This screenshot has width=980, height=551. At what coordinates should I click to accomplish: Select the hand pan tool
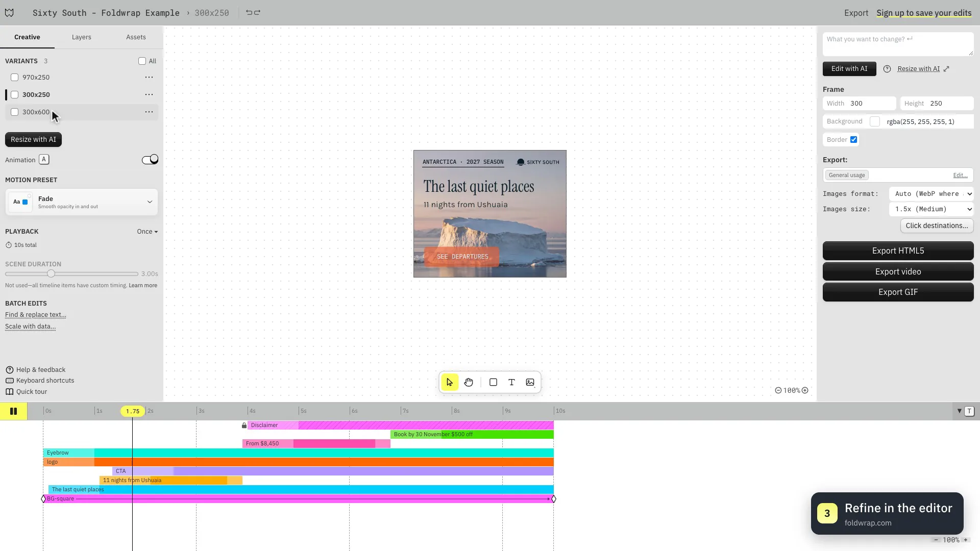469,382
